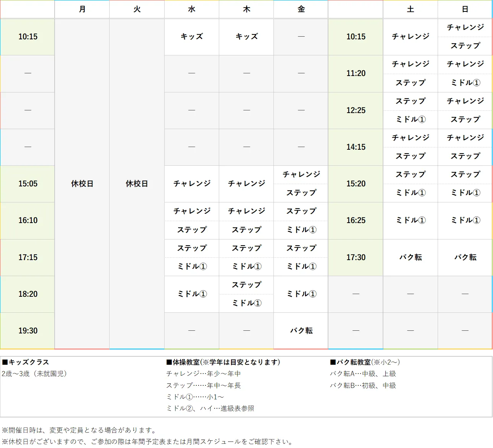Select 土曜12:25のミドル① class
The width and height of the screenshot is (493, 448).
(x=410, y=120)
